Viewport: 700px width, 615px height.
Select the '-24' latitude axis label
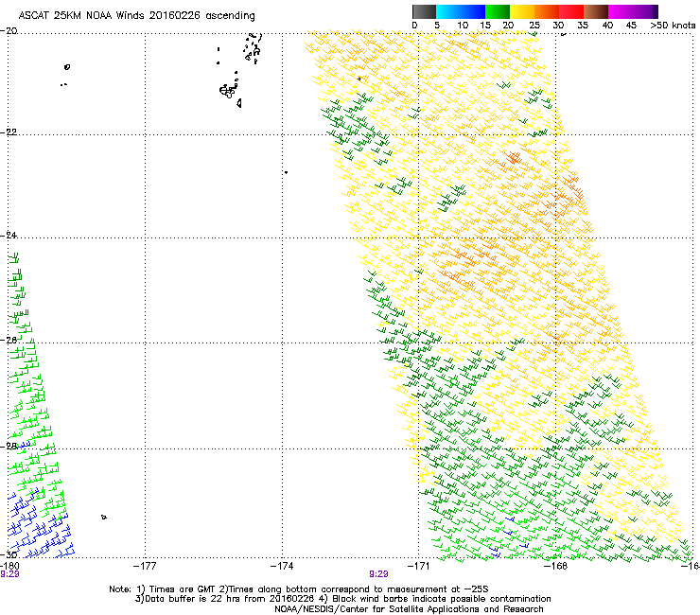click(x=9, y=236)
